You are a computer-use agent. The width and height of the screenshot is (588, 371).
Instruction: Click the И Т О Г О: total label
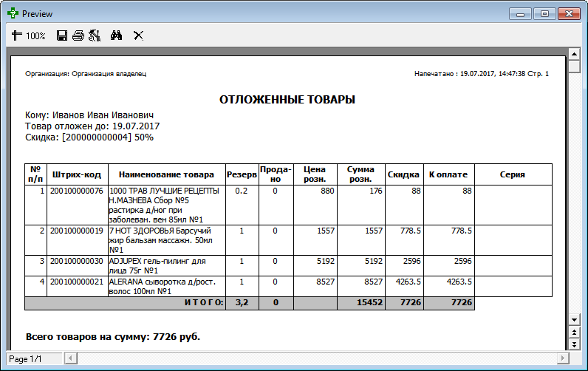click(x=204, y=303)
